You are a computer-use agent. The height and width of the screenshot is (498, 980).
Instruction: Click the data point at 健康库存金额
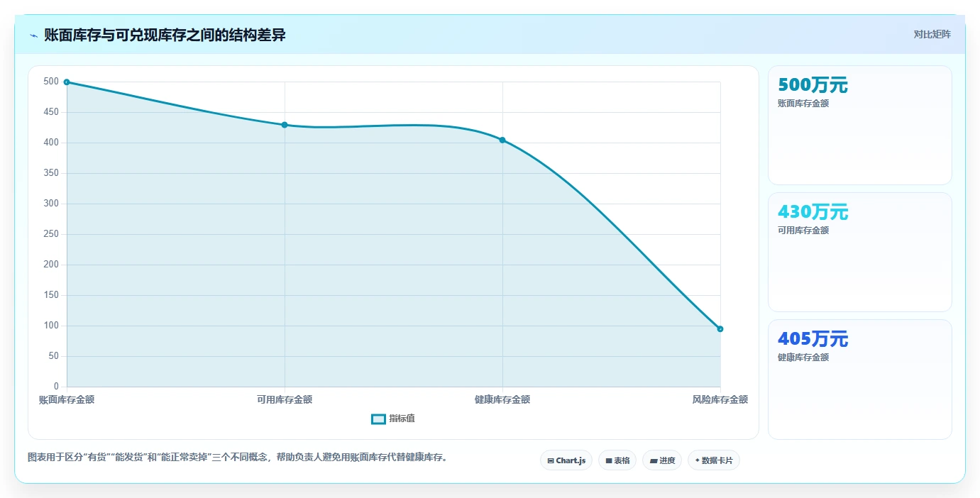pyautogui.click(x=502, y=140)
